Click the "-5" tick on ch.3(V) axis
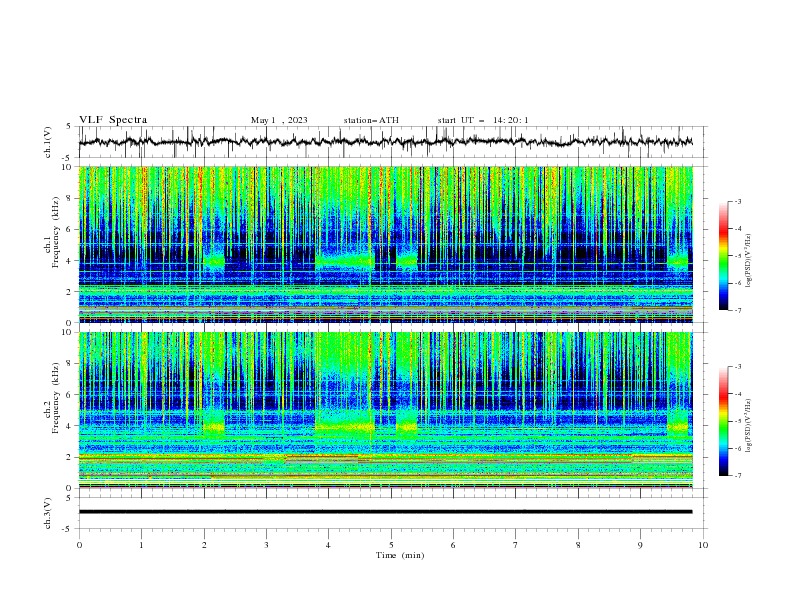This screenshot has height=612, width=792. pyautogui.click(x=68, y=529)
